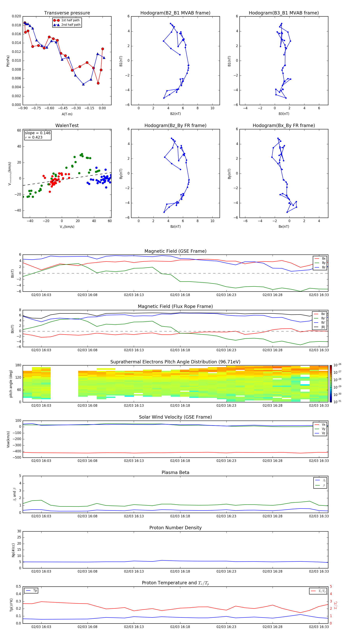Click the 'Proton Number Density' title
This screenshot has width=351, height=644.
pos(175,528)
